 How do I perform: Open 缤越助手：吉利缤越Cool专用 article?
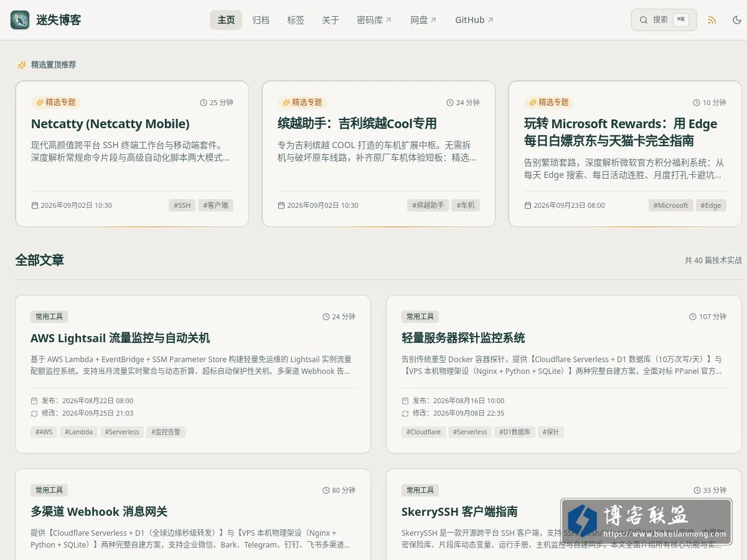tap(357, 123)
